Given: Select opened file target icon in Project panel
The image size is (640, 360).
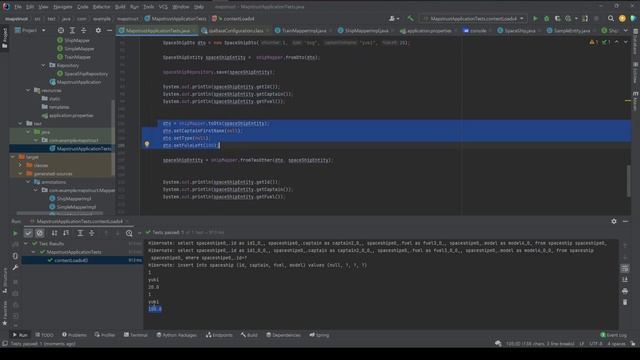Looking at the screenshot, I should tap(61, 30).
